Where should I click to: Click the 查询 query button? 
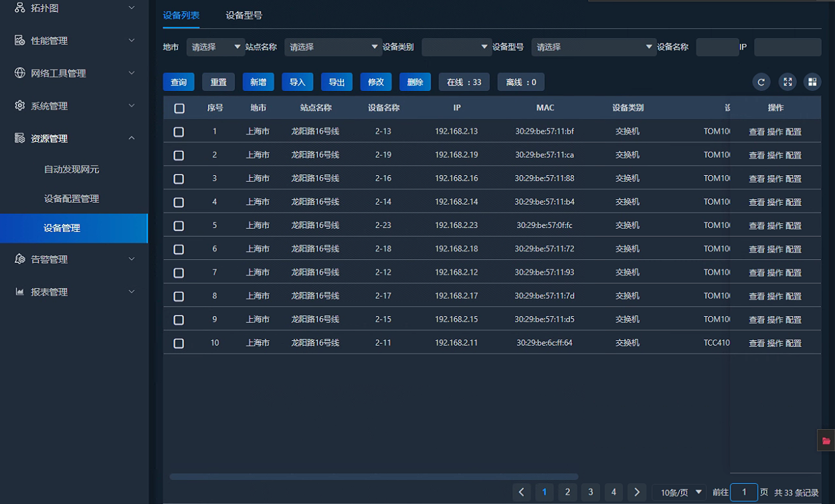point(179,82)
